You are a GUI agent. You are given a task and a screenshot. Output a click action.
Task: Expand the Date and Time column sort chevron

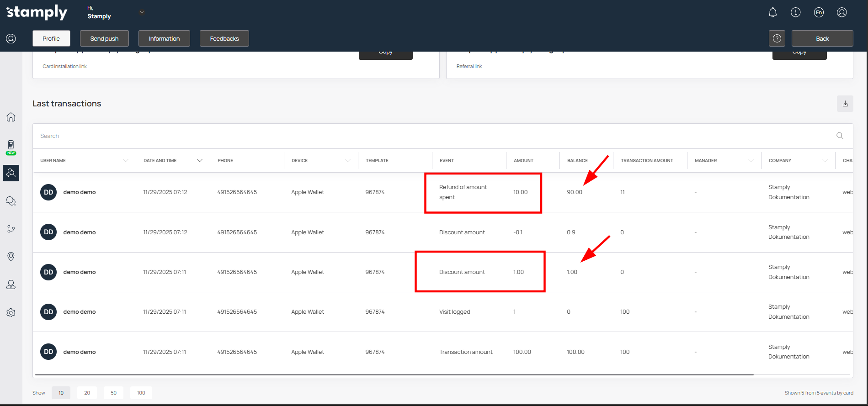tap(200, 160)
